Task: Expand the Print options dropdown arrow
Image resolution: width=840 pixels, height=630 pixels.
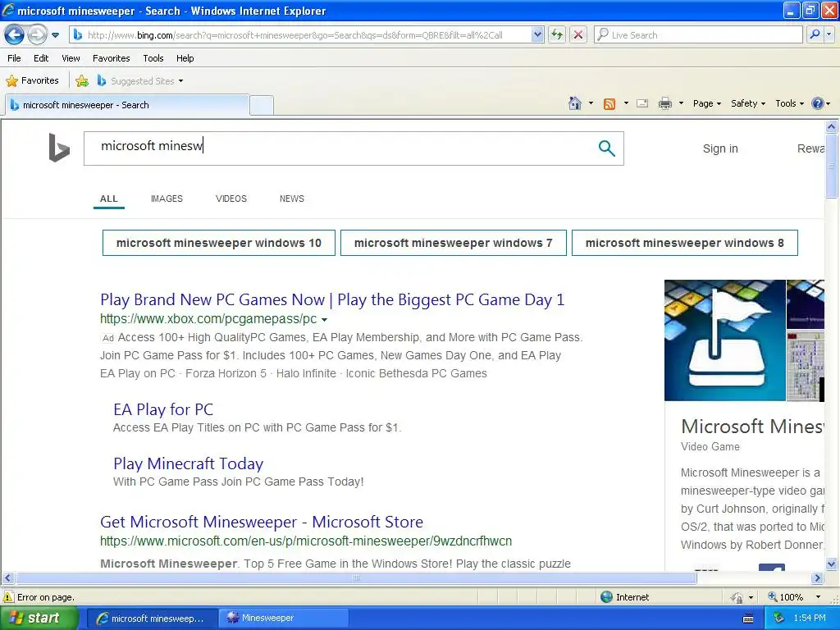Action: [x=681, y=103]
